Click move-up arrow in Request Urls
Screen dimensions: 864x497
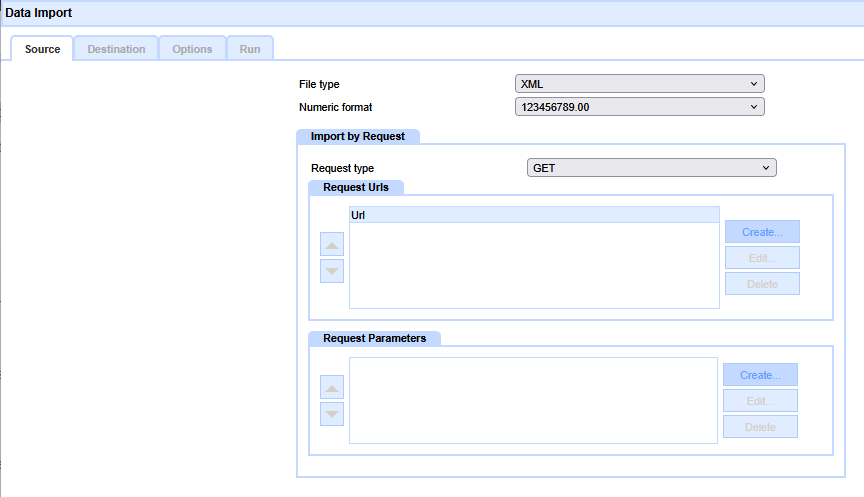332,245
